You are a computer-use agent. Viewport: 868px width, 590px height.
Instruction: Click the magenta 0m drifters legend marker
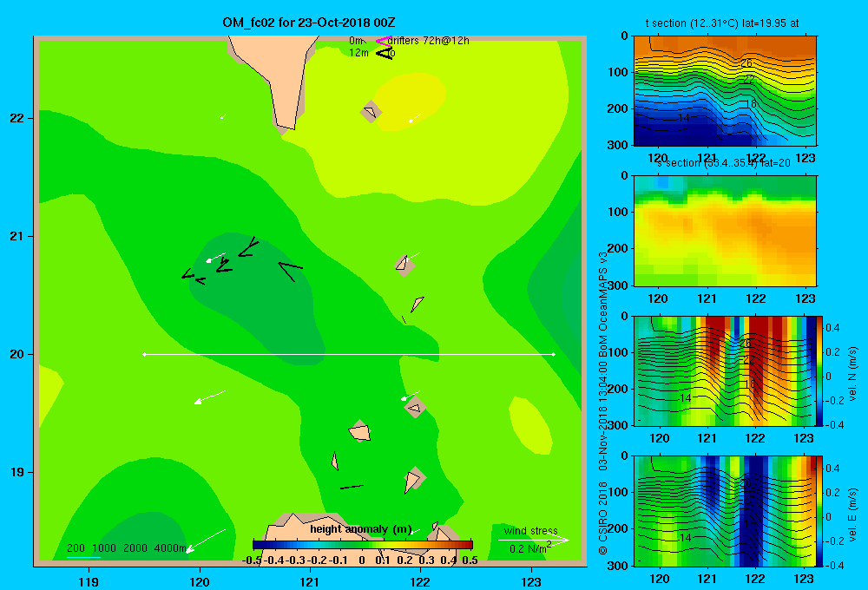tap(384, 41)
